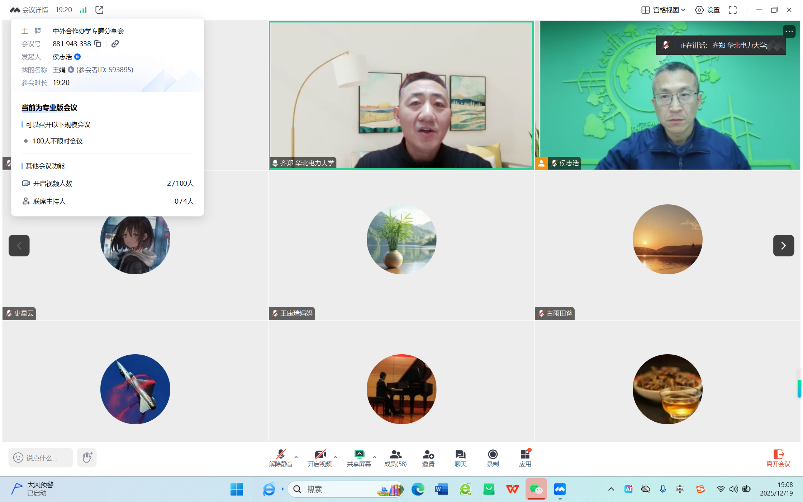Expand video options arrow beside camera
This screenshot has width=803, height=502.
[335, 454]
